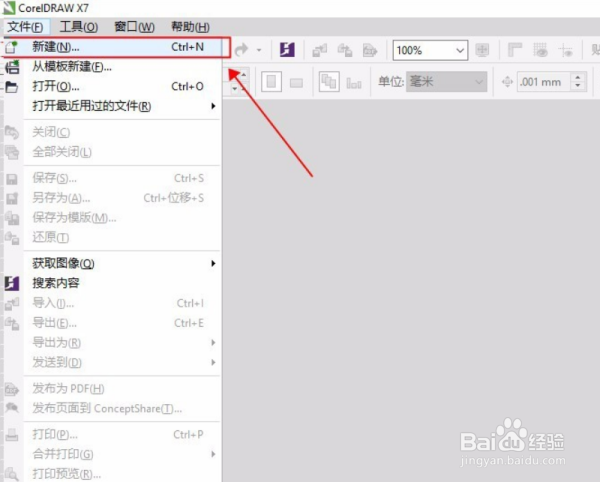Select landscape page orientation icon
600x482 pixels.
(x=296, y=83)
